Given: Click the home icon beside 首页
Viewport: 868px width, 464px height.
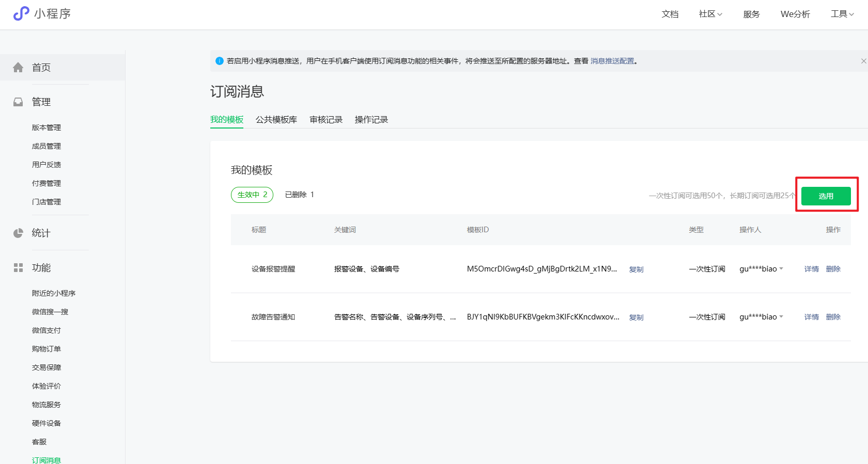Looking at the screenshot, I should pos(18,68).
